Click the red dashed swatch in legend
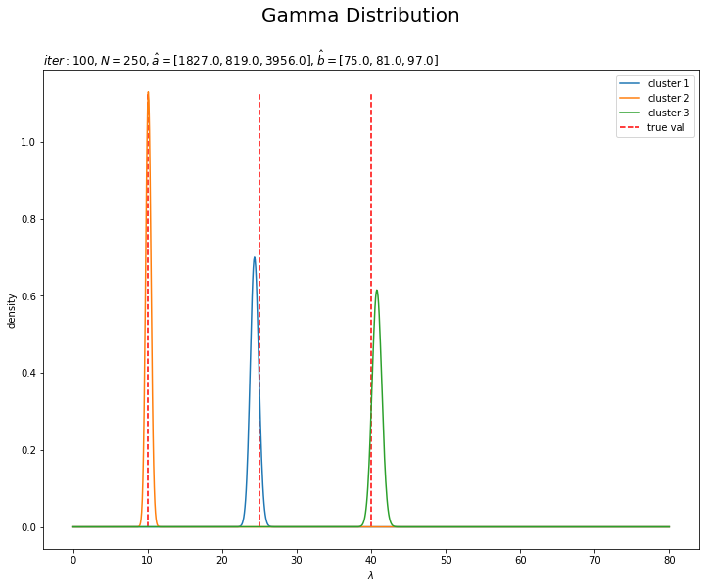Viewport: 706px width, 588px height. coord(630,127)
